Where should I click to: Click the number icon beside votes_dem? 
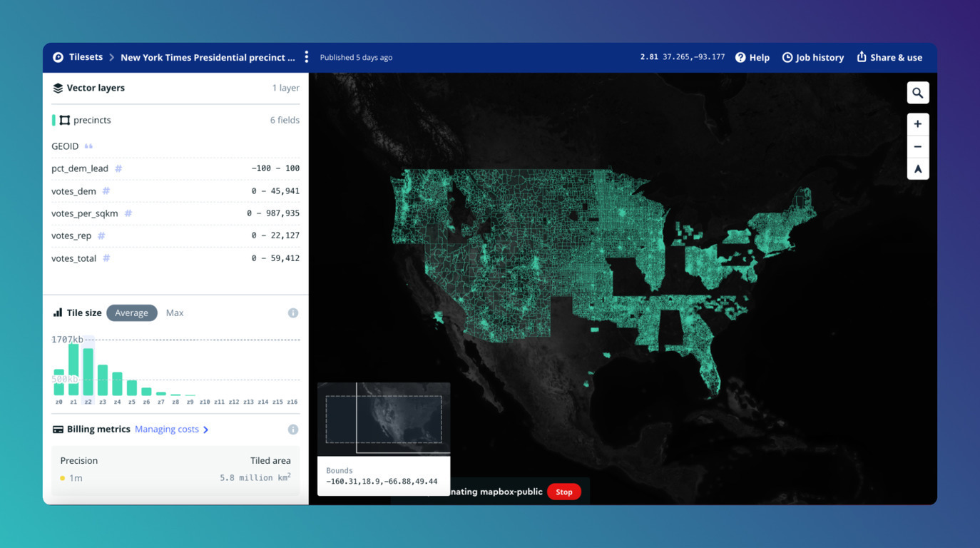click(x=106, y=191)
